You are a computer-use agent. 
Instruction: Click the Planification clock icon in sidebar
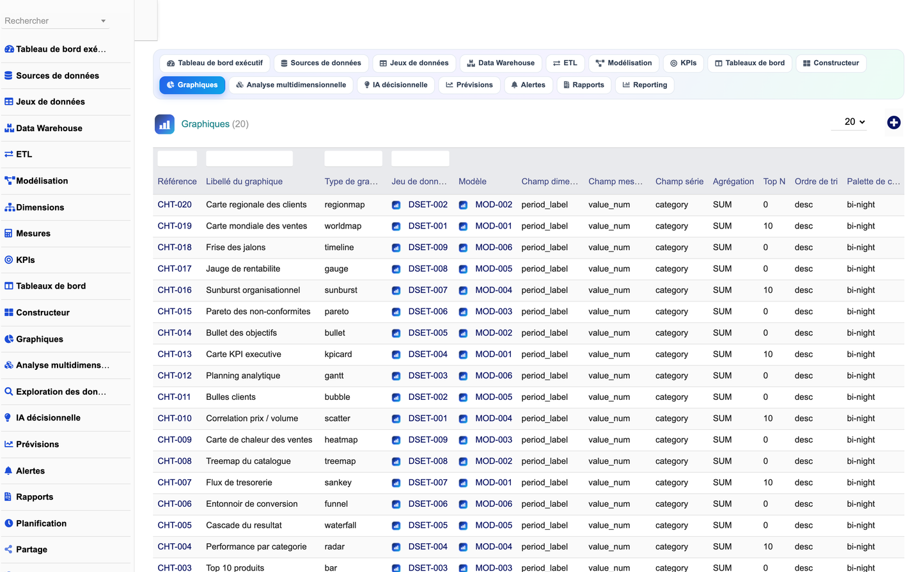point(9,523)
